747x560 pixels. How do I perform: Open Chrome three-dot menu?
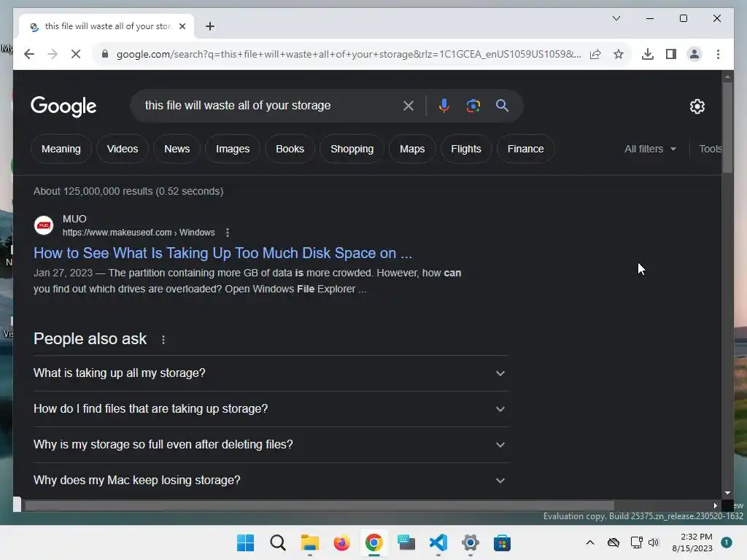718,54
